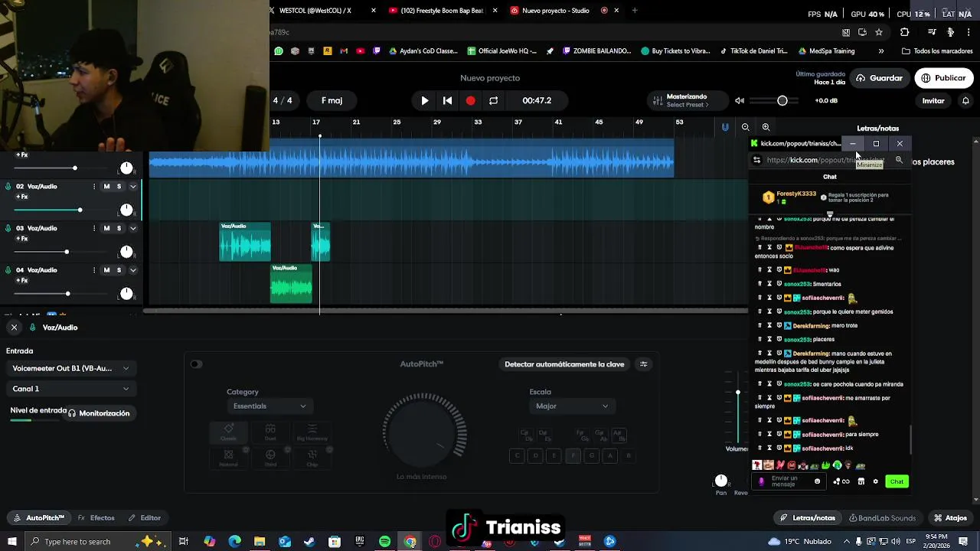Open the Editor bottom tab
Image resolution: width=980 pixels, height=551 pixels.
point(145,518)
